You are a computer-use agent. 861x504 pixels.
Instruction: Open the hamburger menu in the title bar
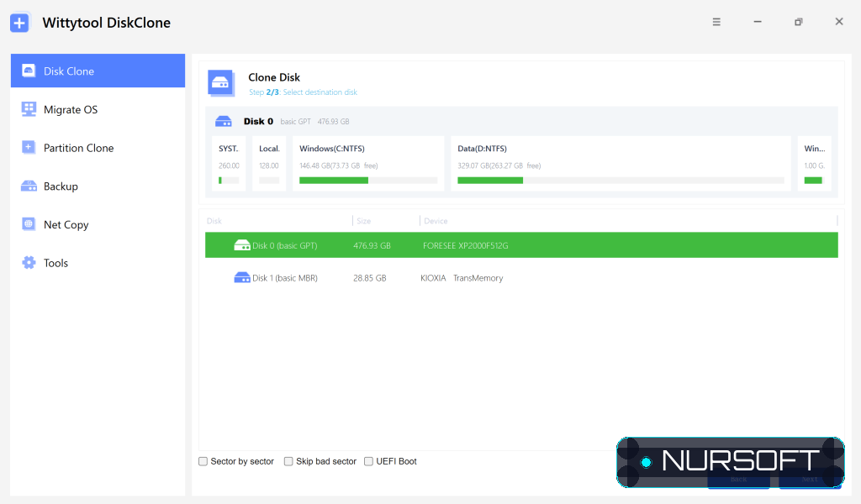point(716,22)
